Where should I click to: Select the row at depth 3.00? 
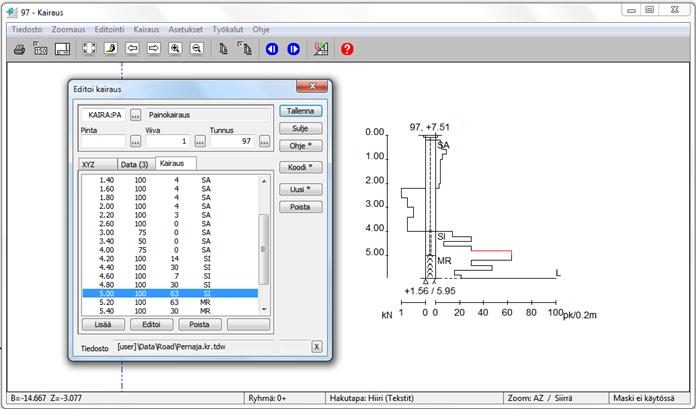pyautogui.click(x=170, y=232)
